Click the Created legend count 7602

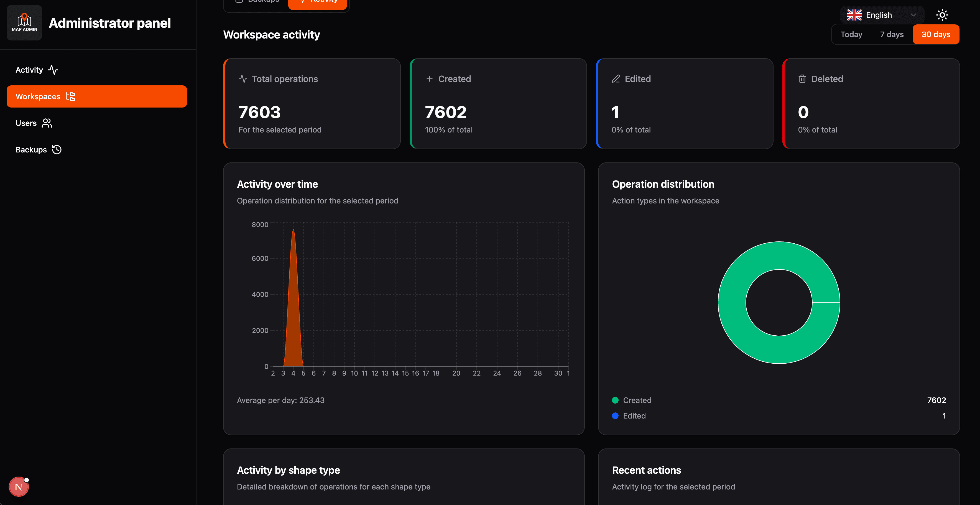[936, 400]
